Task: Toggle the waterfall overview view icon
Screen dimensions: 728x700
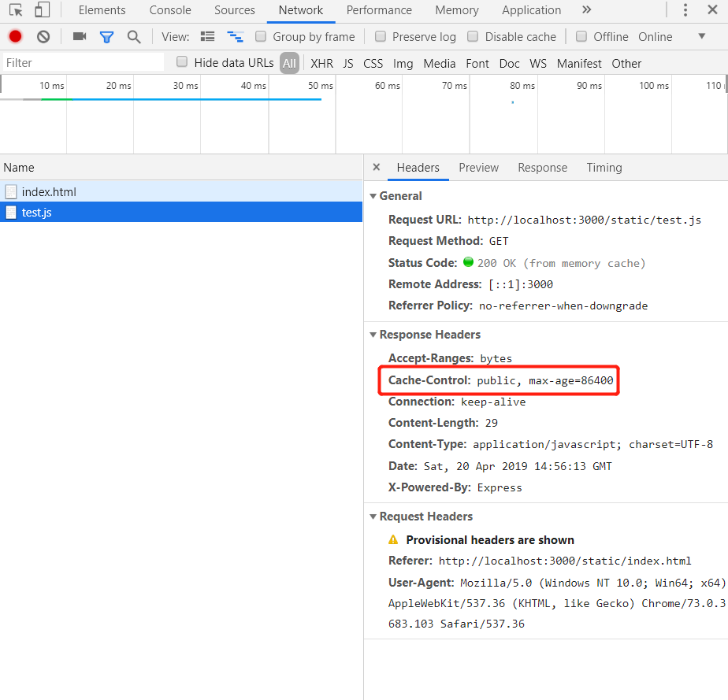Action: tap(235, 36)
